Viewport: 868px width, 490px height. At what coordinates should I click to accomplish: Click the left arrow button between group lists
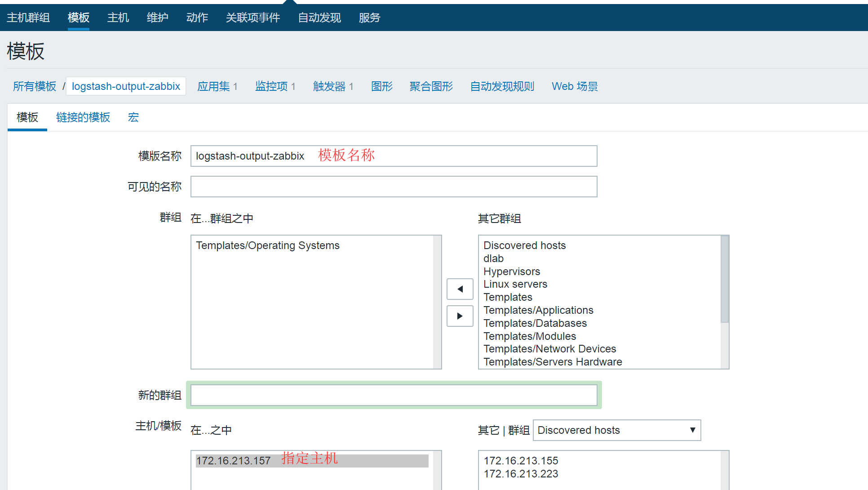click(x=460, y=289)
